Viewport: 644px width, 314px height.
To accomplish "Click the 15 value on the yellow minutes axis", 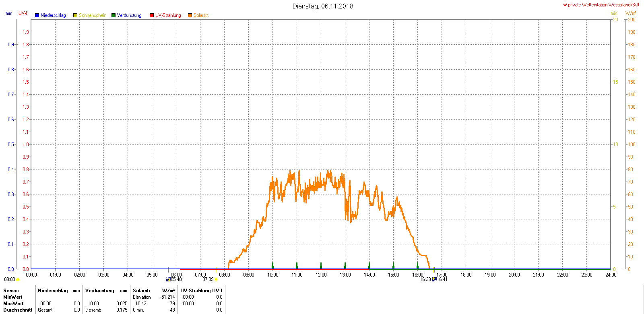I will tap(615, 82).
